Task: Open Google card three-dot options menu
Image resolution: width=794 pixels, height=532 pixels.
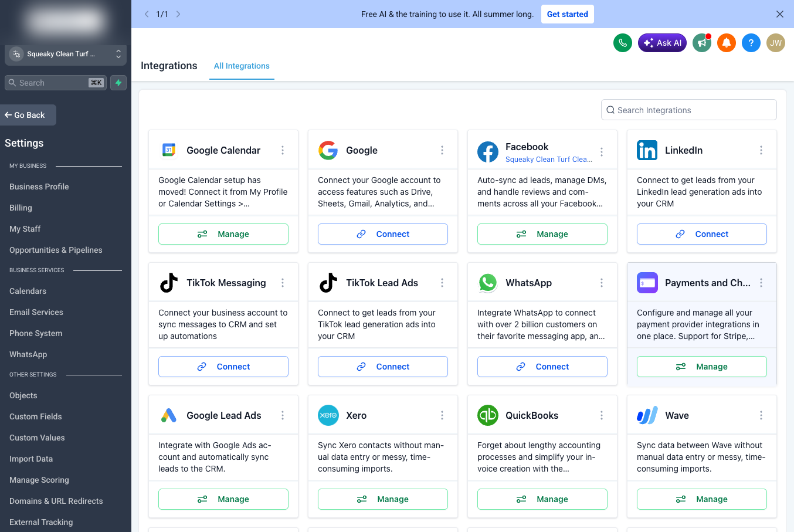Action: click(442, 150)
